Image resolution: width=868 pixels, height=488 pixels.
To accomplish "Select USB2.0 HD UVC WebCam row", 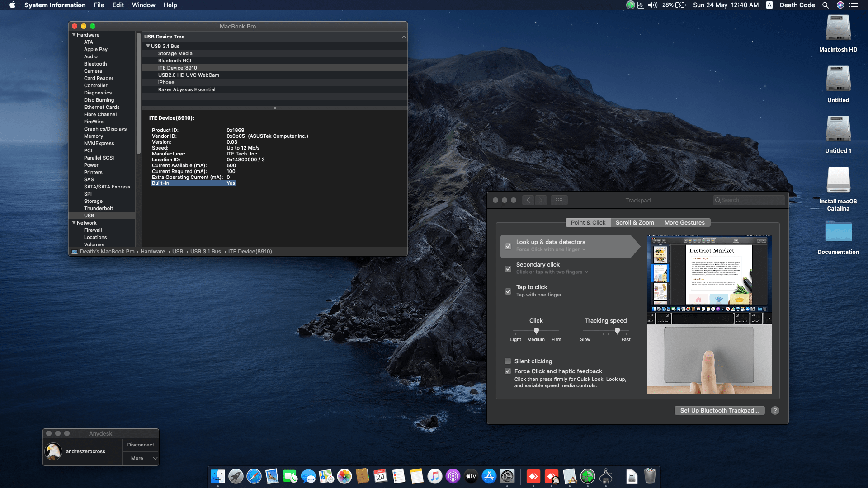I will point(275,75).
